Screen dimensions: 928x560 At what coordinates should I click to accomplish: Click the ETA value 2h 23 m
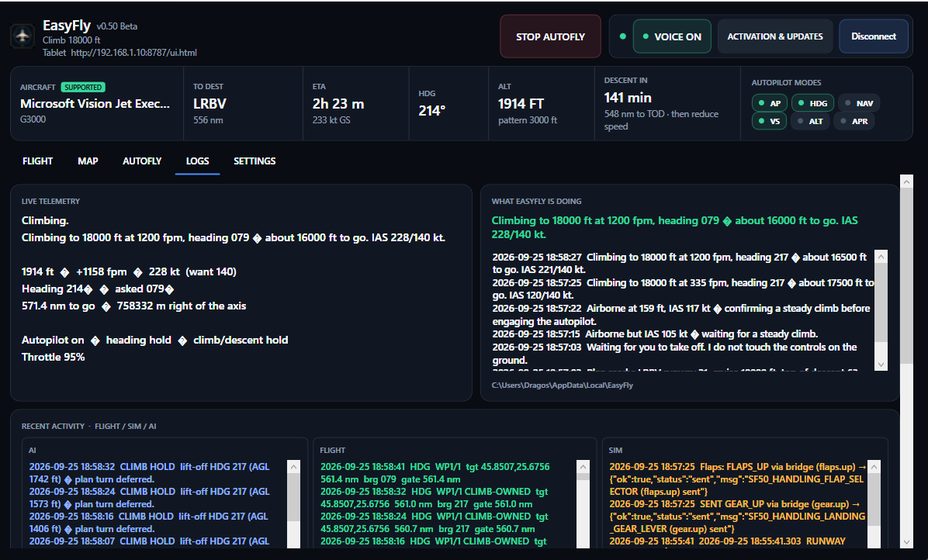click(338, 103)
